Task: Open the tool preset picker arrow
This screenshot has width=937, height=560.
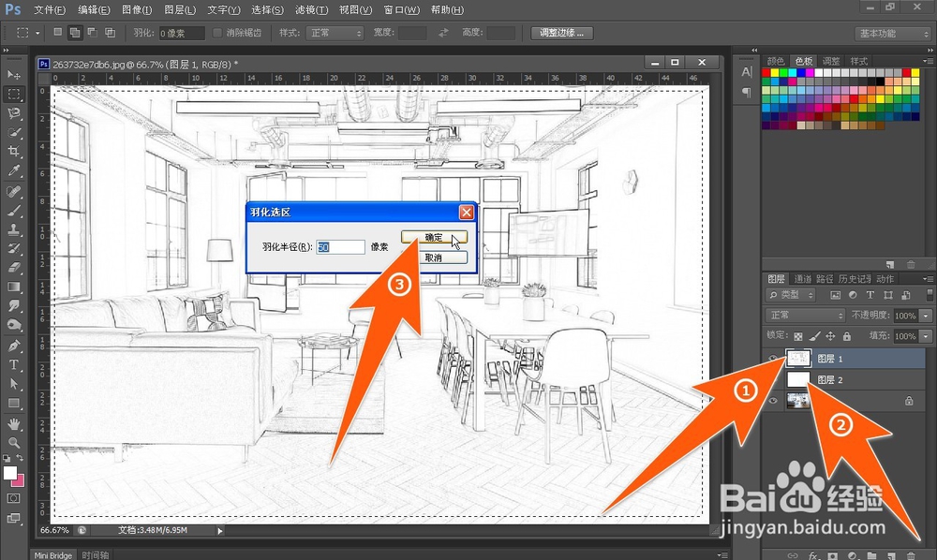Action: click(x=37, y=34)
